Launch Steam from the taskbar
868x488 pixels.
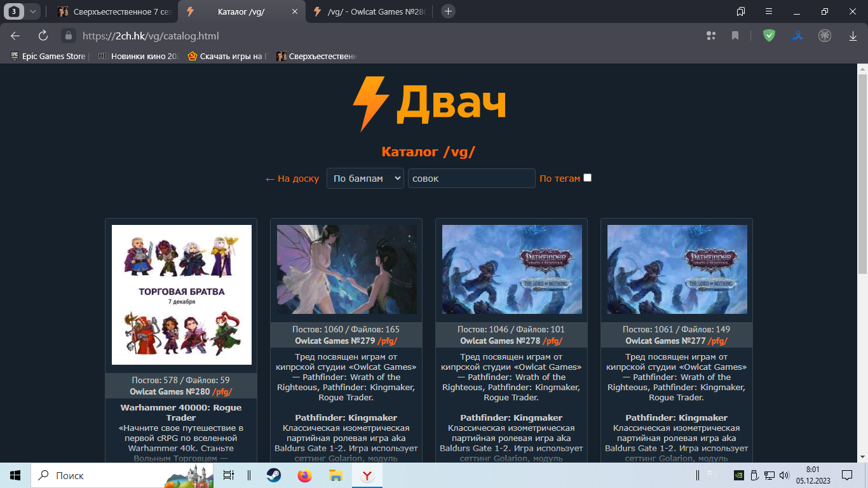pos(274,475)
